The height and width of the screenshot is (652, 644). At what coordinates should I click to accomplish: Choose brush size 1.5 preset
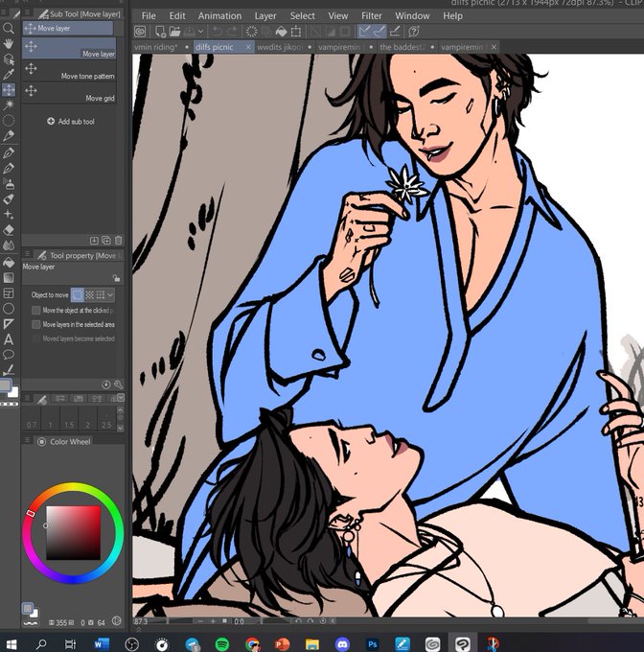tap(69, 418)
